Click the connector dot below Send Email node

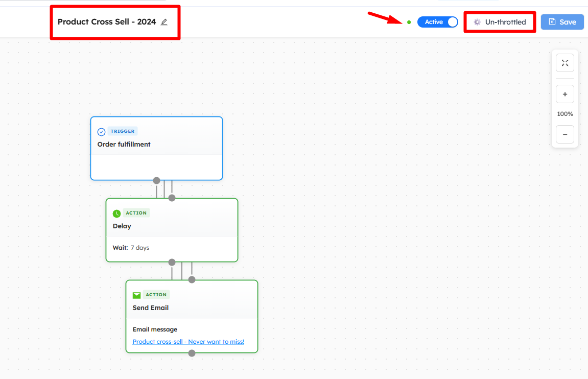click(192, 353)
